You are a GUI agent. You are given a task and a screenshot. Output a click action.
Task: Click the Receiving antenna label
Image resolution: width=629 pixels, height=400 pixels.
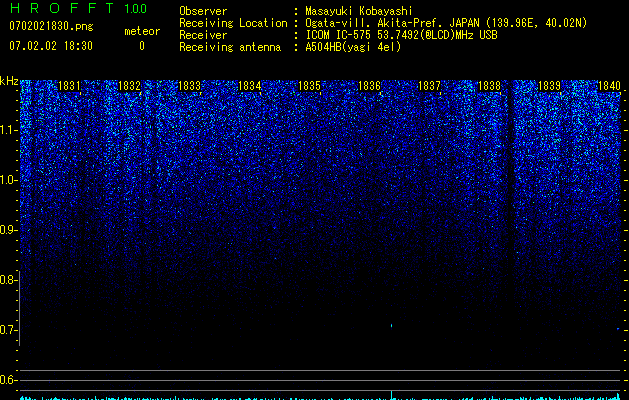click(230, 47)
